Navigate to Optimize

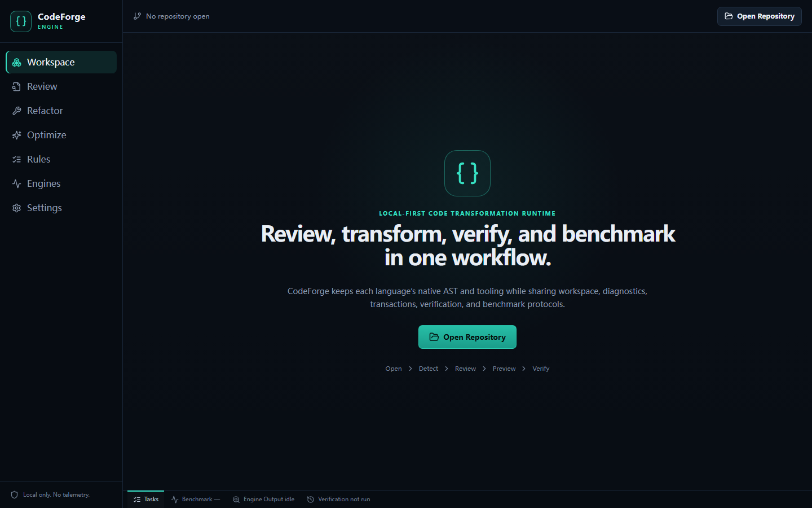click(61, 135)
